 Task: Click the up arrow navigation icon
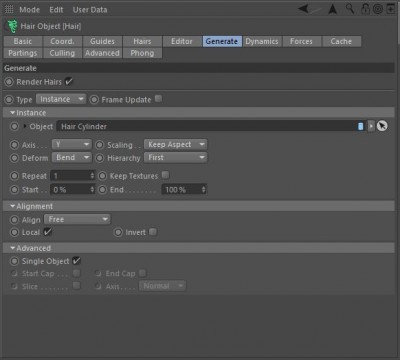click(332, 9)
